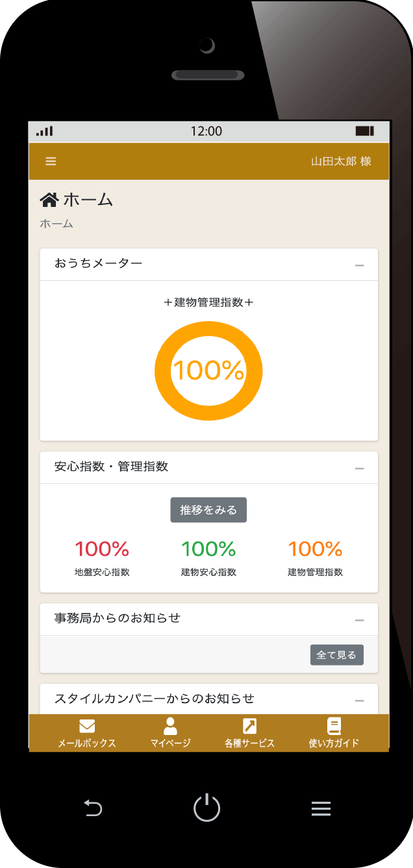The height and width of the screenshot is (868, 413).
Task: Click the 推移をみる button
Action: 208,510
